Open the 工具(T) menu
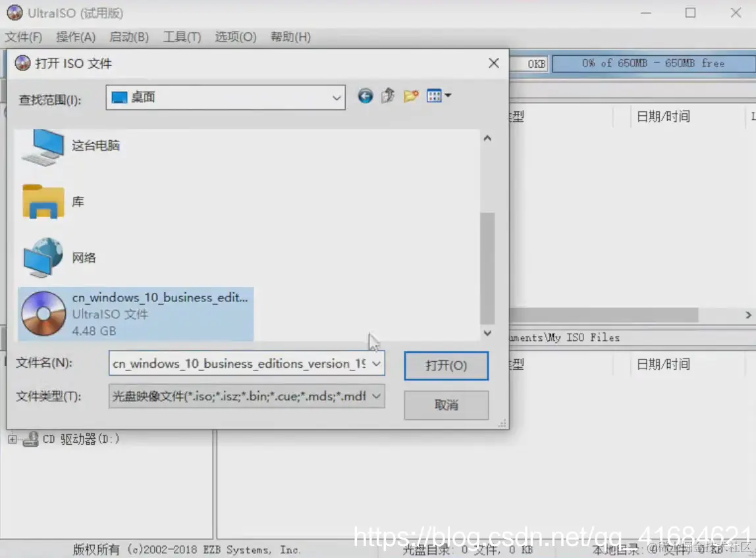Image resolution: width=756 pixels, height=558 pixels. pos(182,37)
